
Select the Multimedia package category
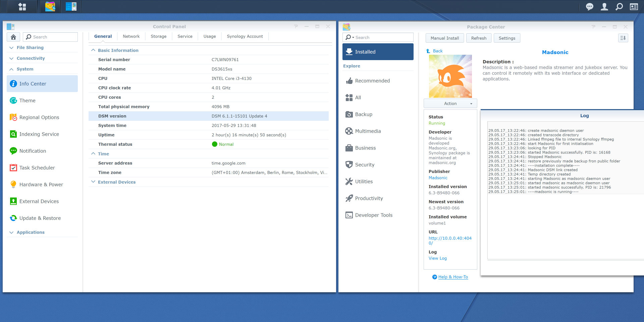pos(368,131)
